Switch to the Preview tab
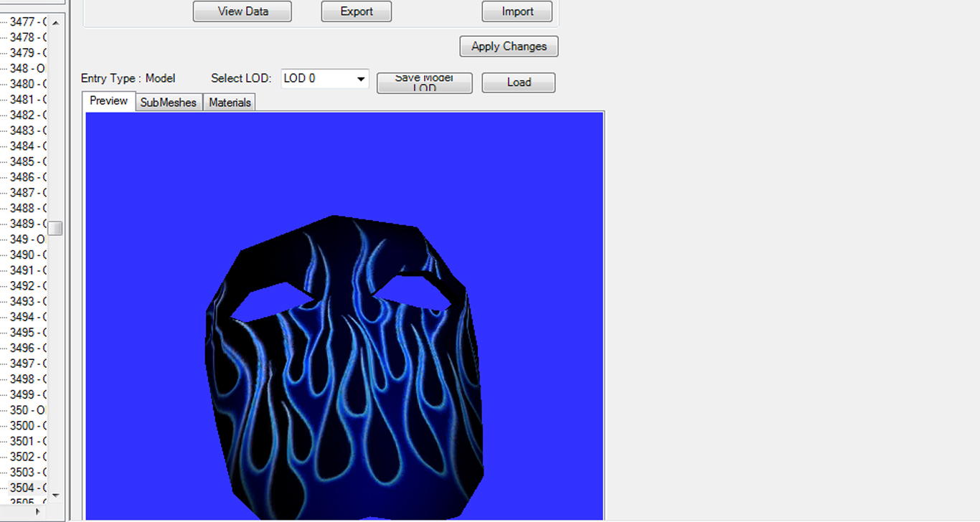 [108, 101]
